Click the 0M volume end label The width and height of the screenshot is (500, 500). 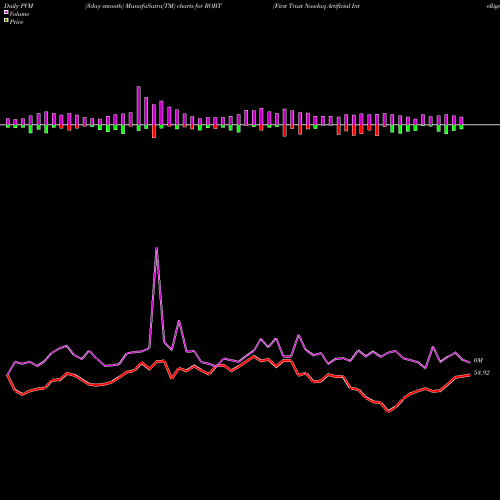coord(478,361)
